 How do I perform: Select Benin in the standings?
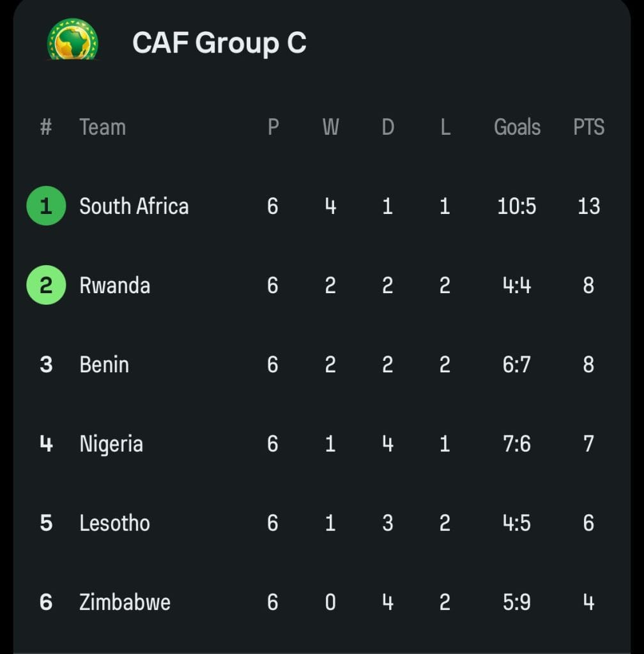click(104, 365)
